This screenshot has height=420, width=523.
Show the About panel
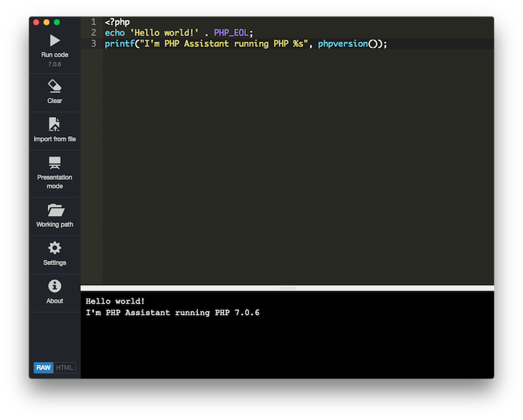[54, 291]
